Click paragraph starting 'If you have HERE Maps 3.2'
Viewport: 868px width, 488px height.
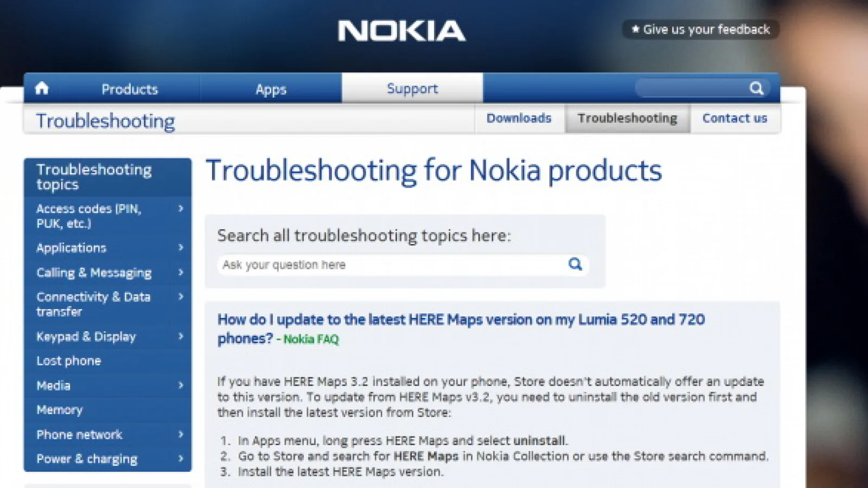pyautogui.click(x=490, y=397)
